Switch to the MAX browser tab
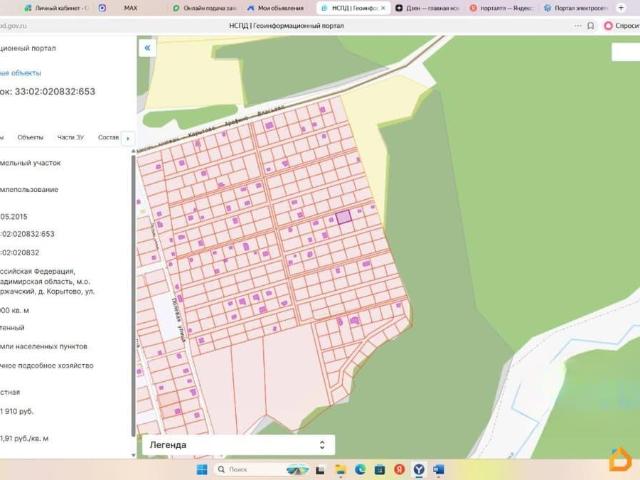640x480 pixels. (x=130, y=8)
